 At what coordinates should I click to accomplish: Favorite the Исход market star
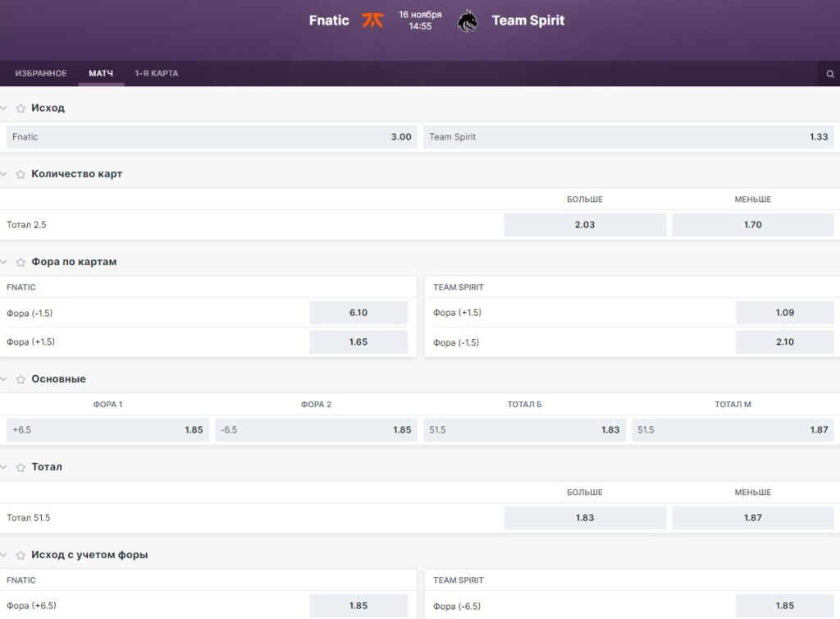coord(21,108)
